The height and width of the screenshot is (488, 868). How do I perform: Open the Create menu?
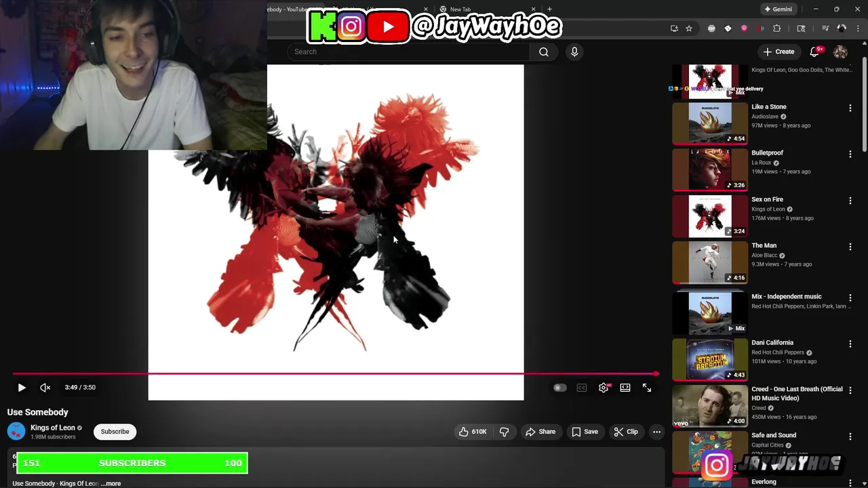[x=778, y=52]
